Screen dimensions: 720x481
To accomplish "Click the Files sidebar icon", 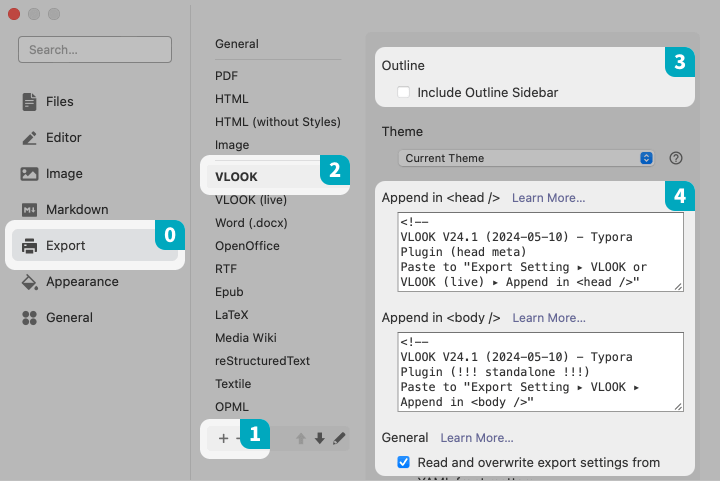I will [x=29, y=101].
